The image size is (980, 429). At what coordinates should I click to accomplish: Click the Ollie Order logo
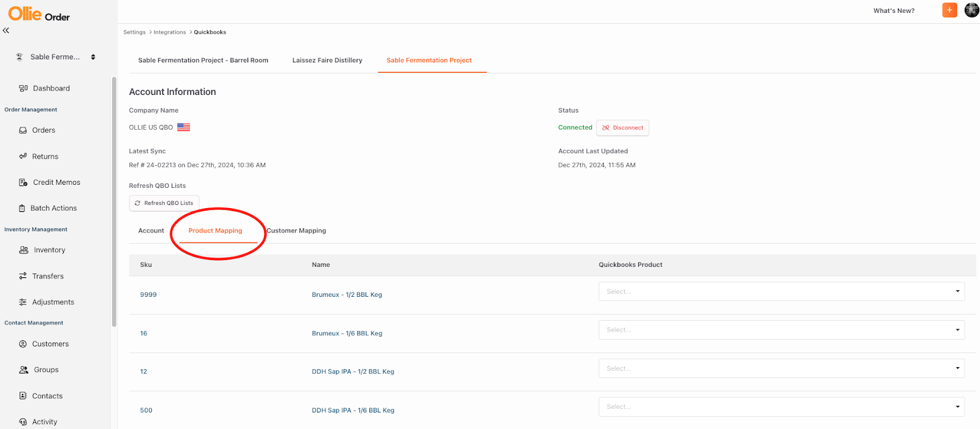(x=39, y=14)
